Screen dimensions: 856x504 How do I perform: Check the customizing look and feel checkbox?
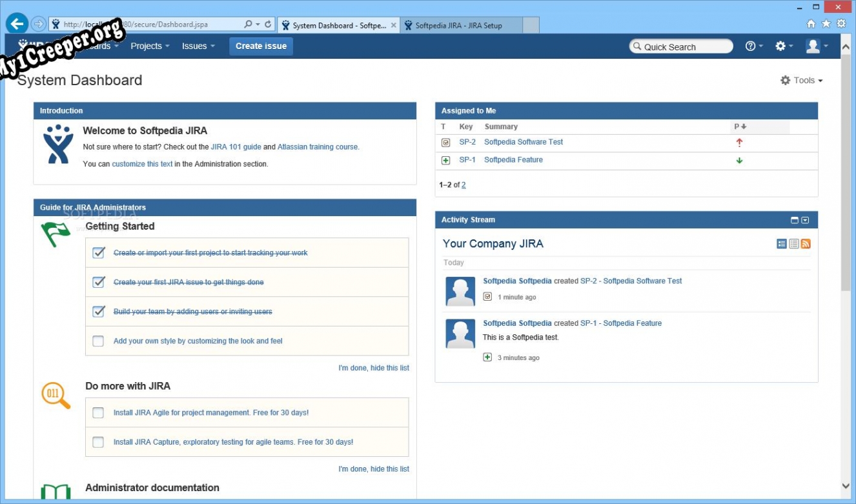tap(98, 341)
